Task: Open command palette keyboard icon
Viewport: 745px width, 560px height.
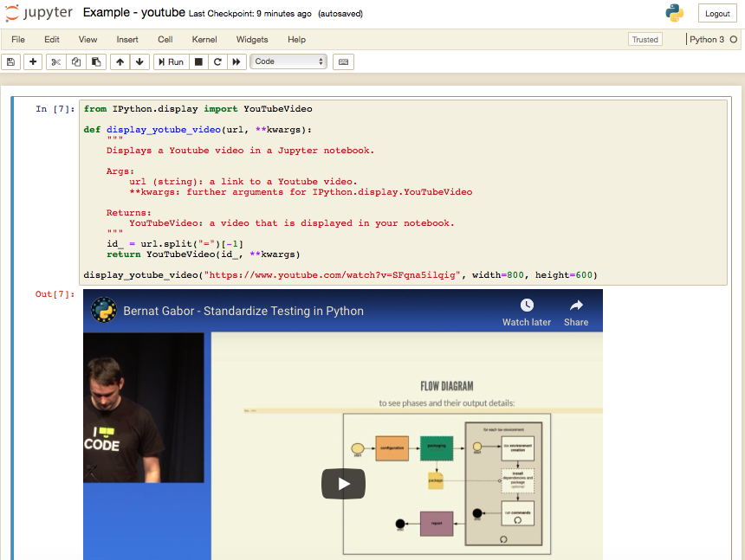Action: [344, 61]
